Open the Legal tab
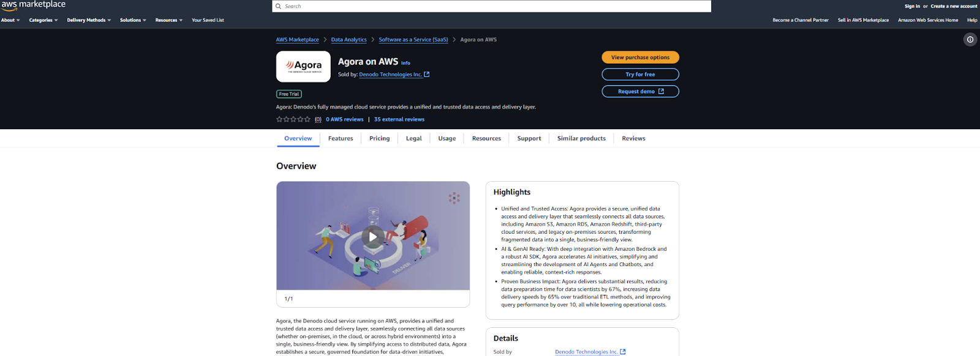Viewport: 980px width, 356px height. (413, 139)
